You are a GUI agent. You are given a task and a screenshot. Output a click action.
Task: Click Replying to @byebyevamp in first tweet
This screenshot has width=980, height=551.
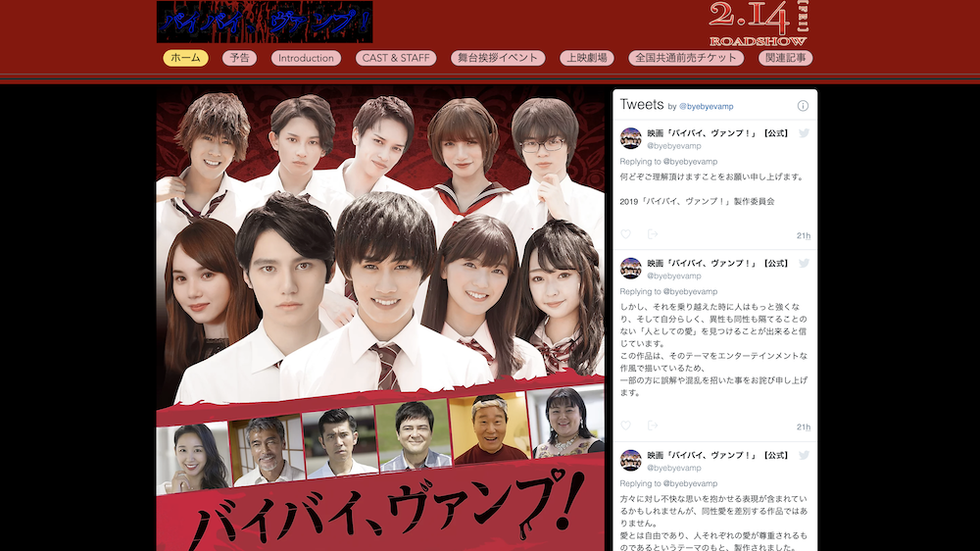point(668,162)
